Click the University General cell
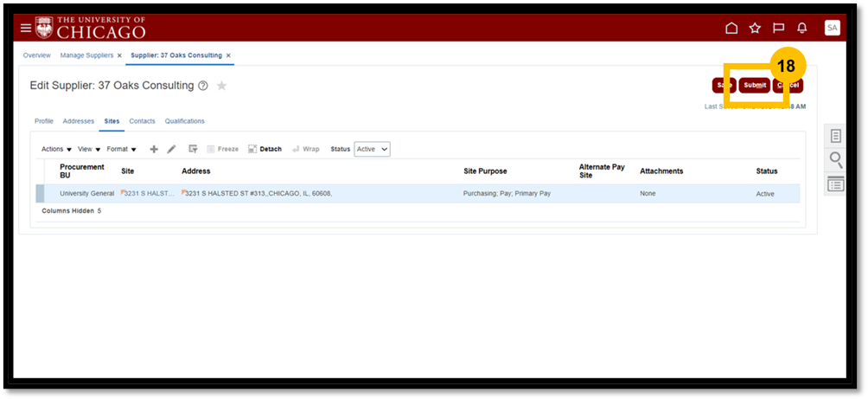This screenshot has width=868, height=399. 87,194
